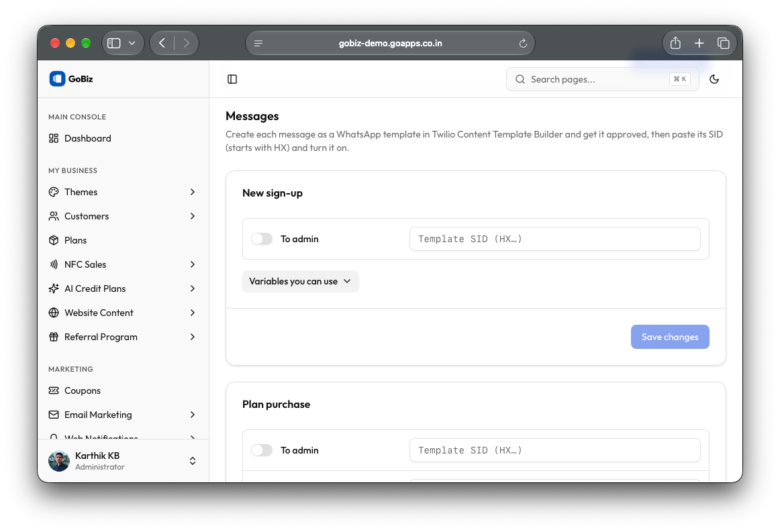Click the Referral Program gift icon
780x532 pixels.
click(x=54, y=337)
